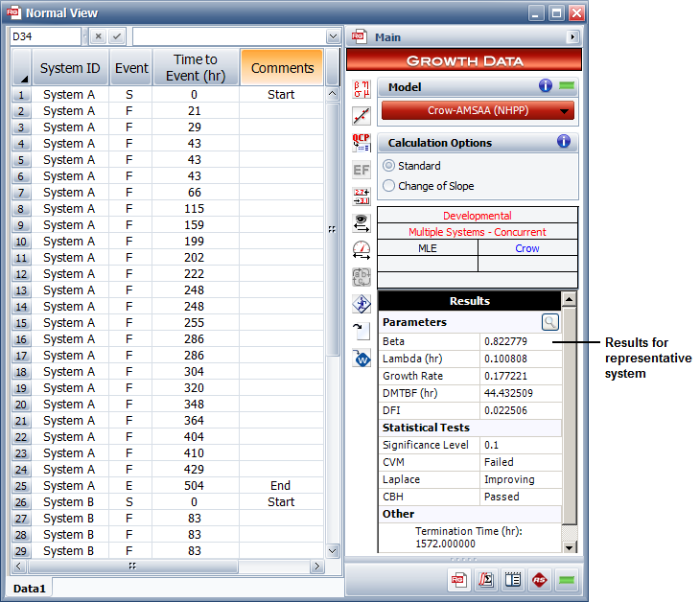The width and height of the screenshot is (700, 602).
Task: Click the 2.7 to 3.0 conversion icon
Action: 362,197
